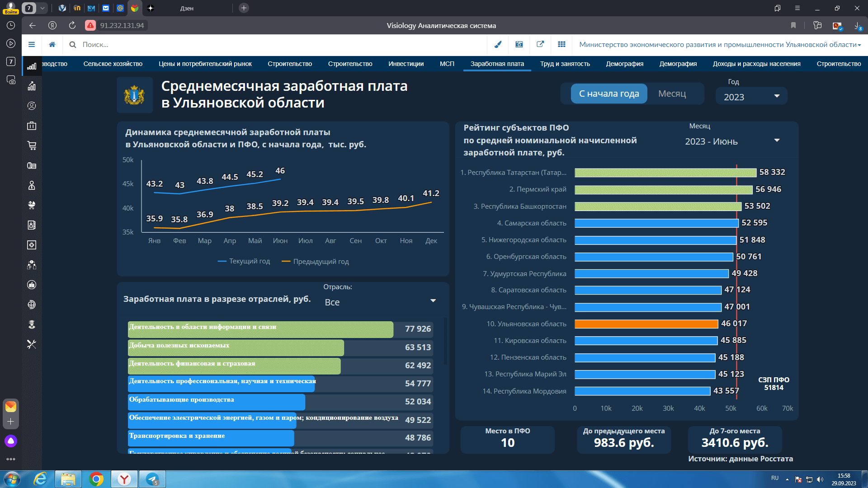Switch to 'С начала года' period
Viewport: 868px width, 488px height.
(x=609, y=94)
